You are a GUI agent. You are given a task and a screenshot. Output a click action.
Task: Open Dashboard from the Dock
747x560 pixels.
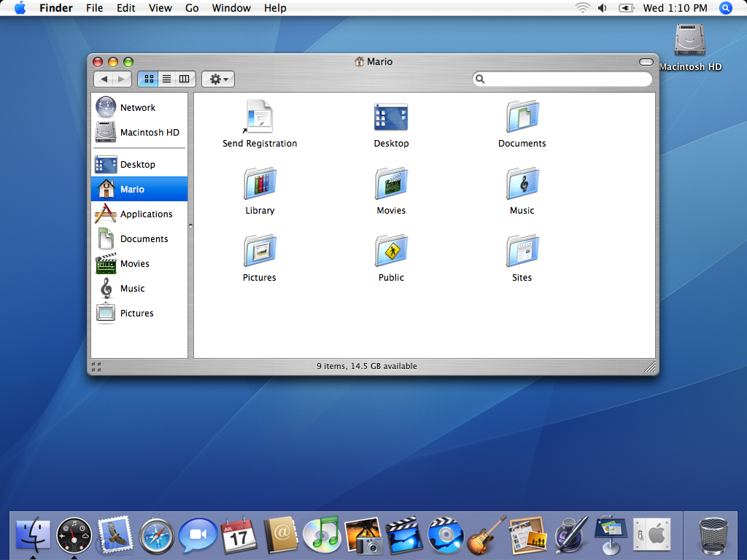(74, 535)
